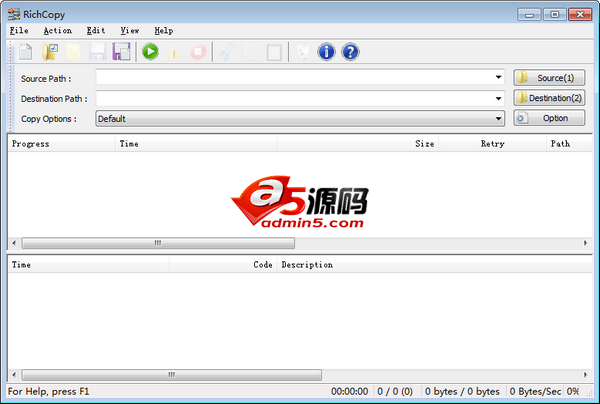Start copy with the green play icon
600x404 pixels.
150,52
